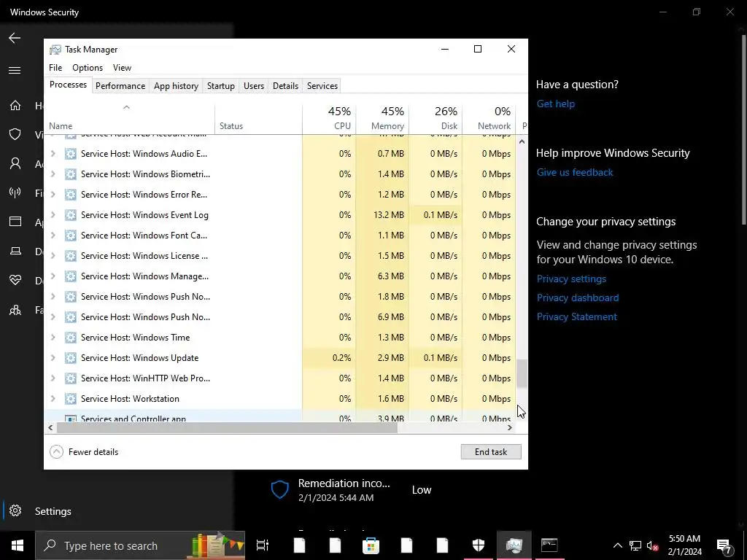Open Account protection person icon
Screen dimensions: 747x560
(x=15, y=164)
